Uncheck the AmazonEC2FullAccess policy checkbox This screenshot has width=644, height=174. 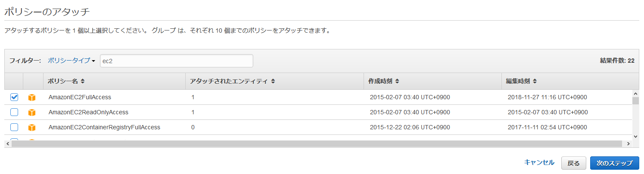click(14, 98)
